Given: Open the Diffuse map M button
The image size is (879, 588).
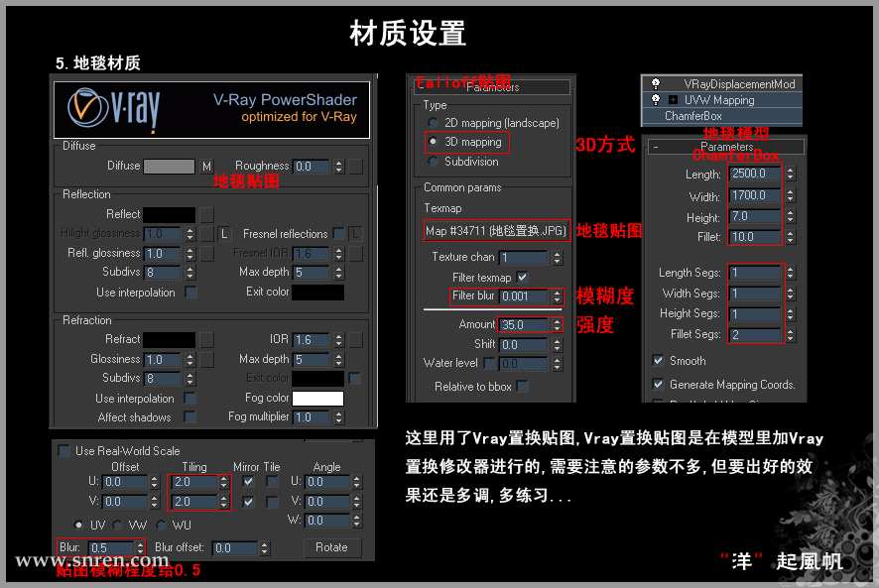Looking at the screenshot, I should pyautogui.click(x=207, y=167).
